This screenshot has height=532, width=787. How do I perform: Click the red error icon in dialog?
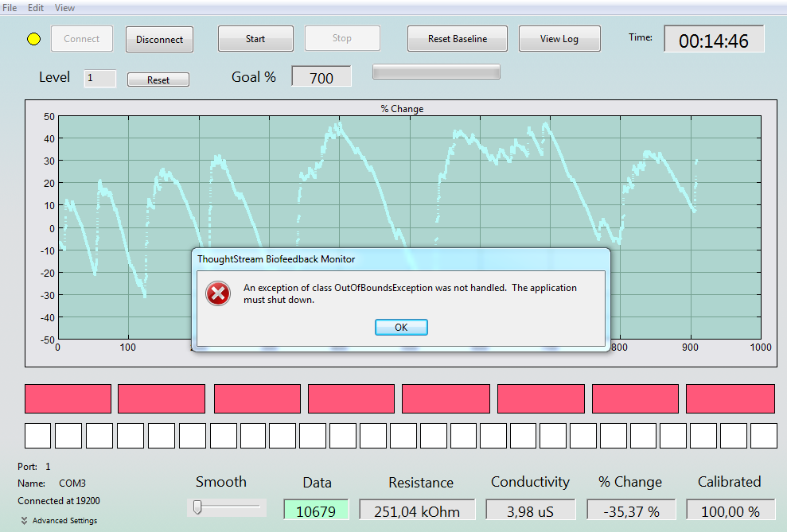pos(218,293)
